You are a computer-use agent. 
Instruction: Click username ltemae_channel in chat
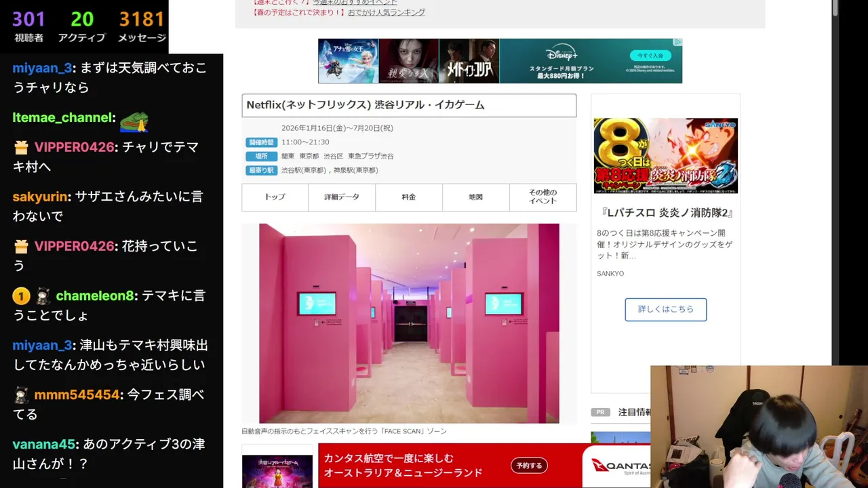[x=62, y=118]
